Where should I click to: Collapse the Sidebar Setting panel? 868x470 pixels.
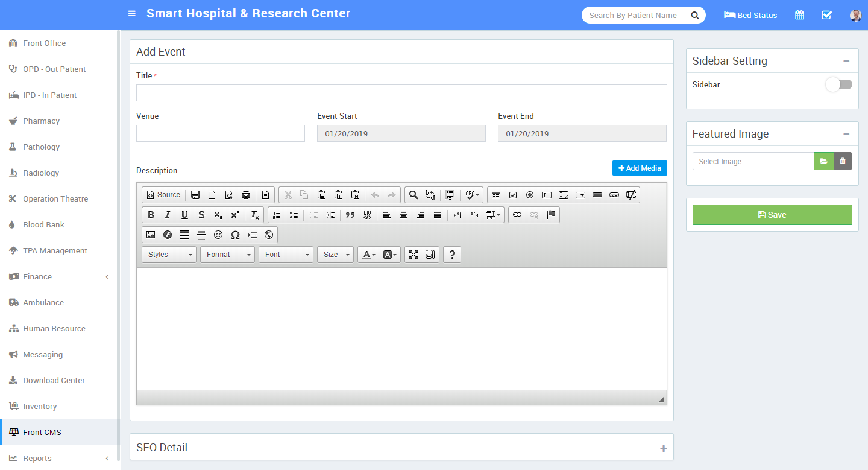coord(846,61)
